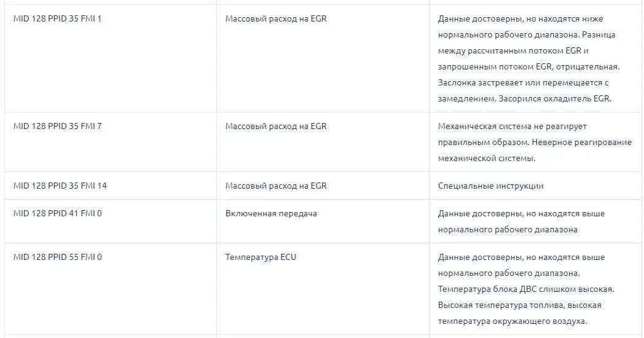Click 'Массовый расход на EGR' in the FMI 14 row
The image size is (644, 338).
pyautogui.click(x=276, y=186)
